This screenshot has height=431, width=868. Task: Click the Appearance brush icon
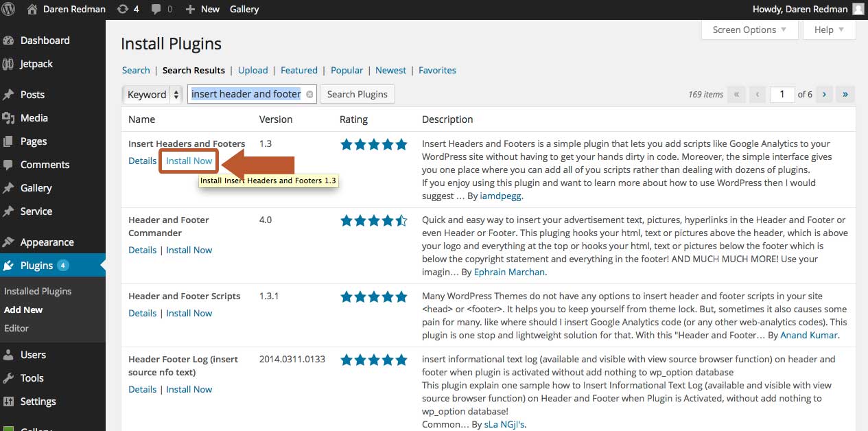click(x=9, y=242)
